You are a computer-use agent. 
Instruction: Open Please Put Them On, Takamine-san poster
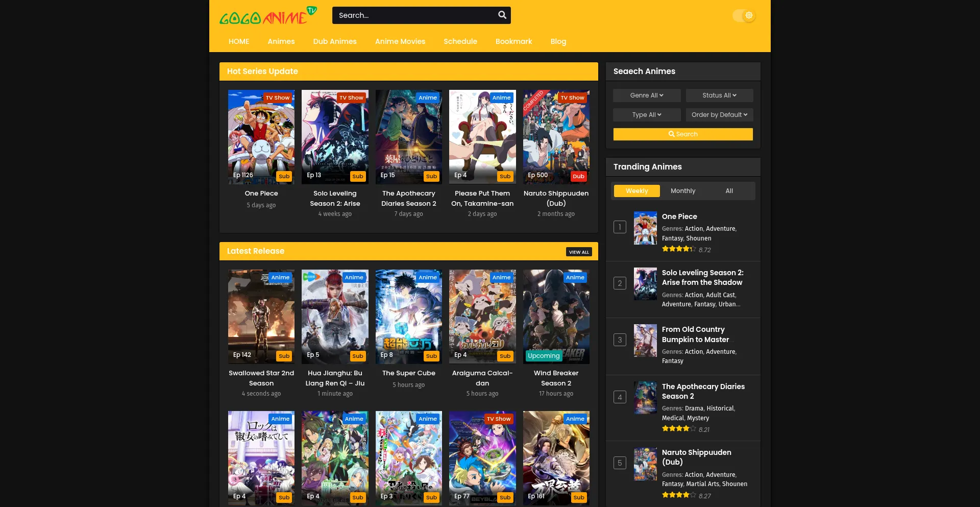click(482, 137)
